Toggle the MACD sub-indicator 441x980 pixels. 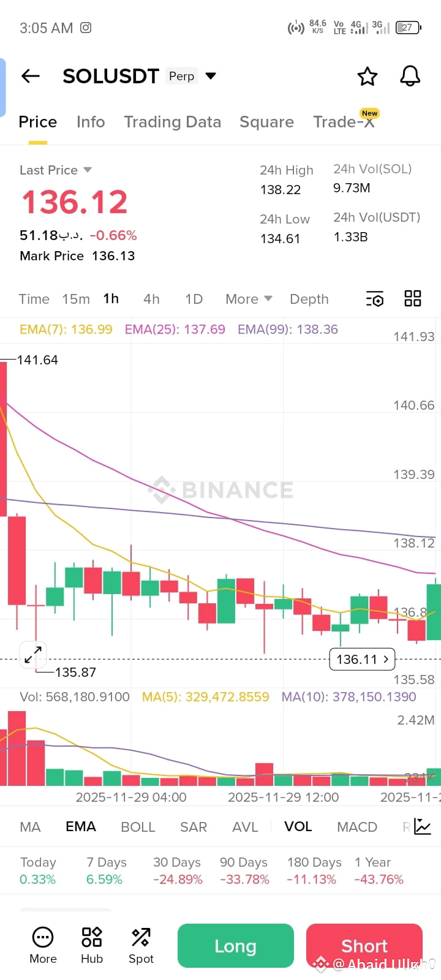[x=357, y=827]
